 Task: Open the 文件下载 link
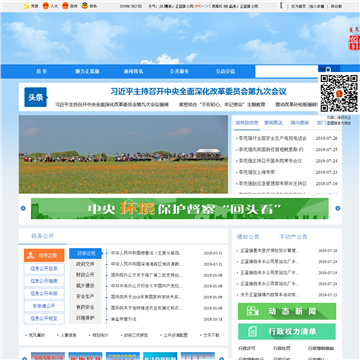[211, 335]
